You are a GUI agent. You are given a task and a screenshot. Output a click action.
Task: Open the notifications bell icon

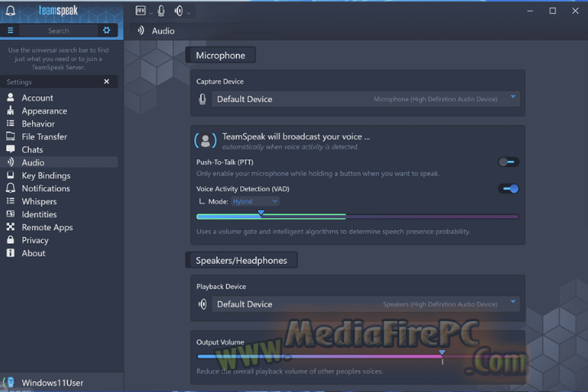11,10
